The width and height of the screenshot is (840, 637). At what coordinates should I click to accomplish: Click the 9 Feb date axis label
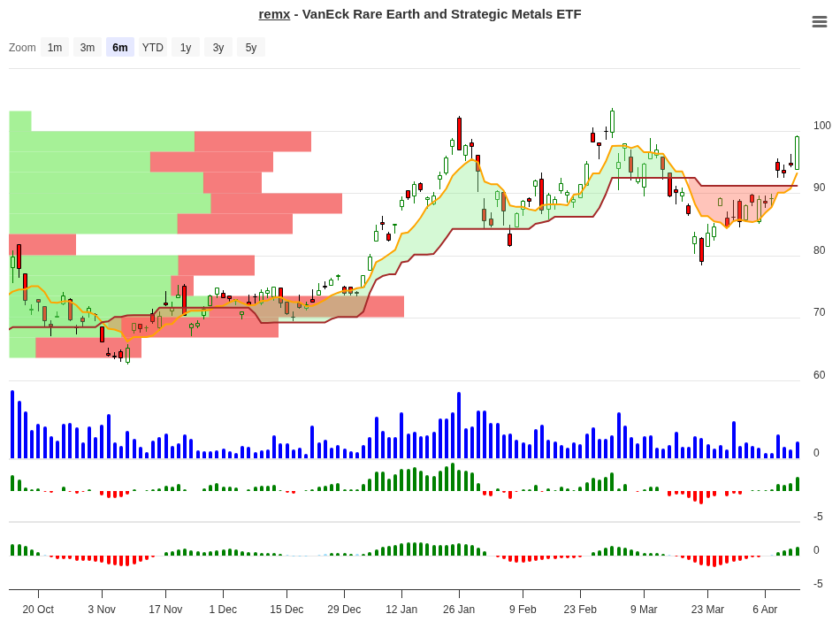click(x=523, y=609)
